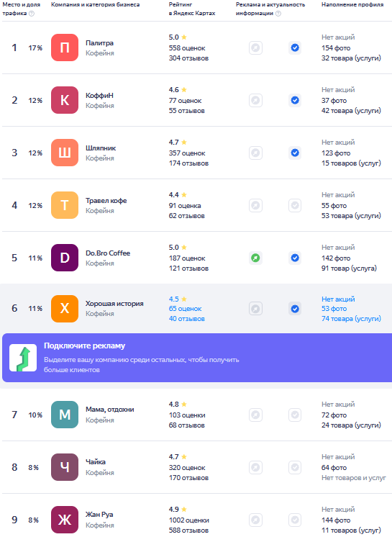This screenshot has width=392, height=542.
Task: Click the gray verification checkmark for Чайка
Action: click(295, 467)
